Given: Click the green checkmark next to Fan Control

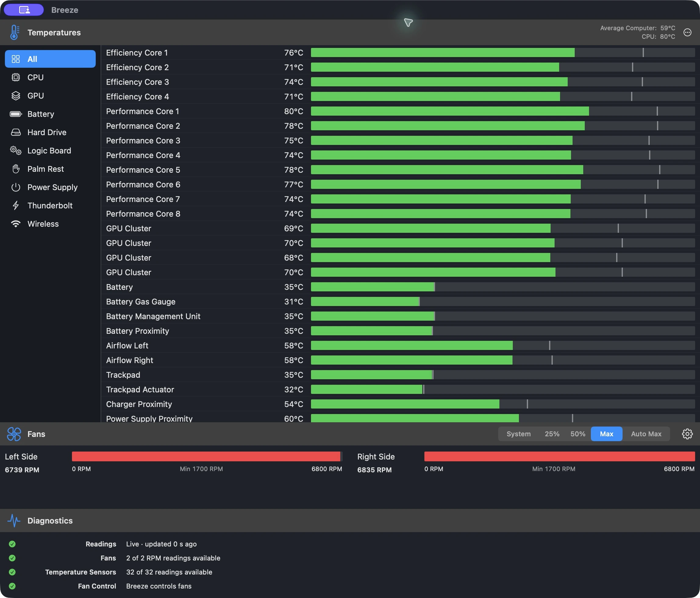Looking at the screenshot, I should click(x=12, y=586).
